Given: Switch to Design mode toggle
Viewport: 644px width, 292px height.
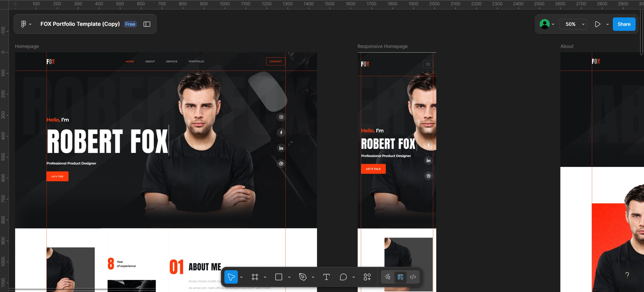Looking at the screenshot, I should [x=400, y=277].
